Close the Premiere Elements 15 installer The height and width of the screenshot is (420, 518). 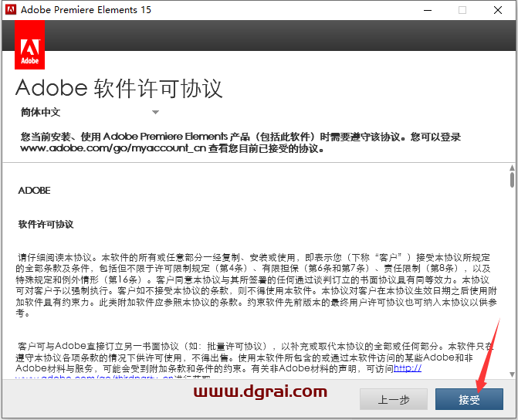498,10
